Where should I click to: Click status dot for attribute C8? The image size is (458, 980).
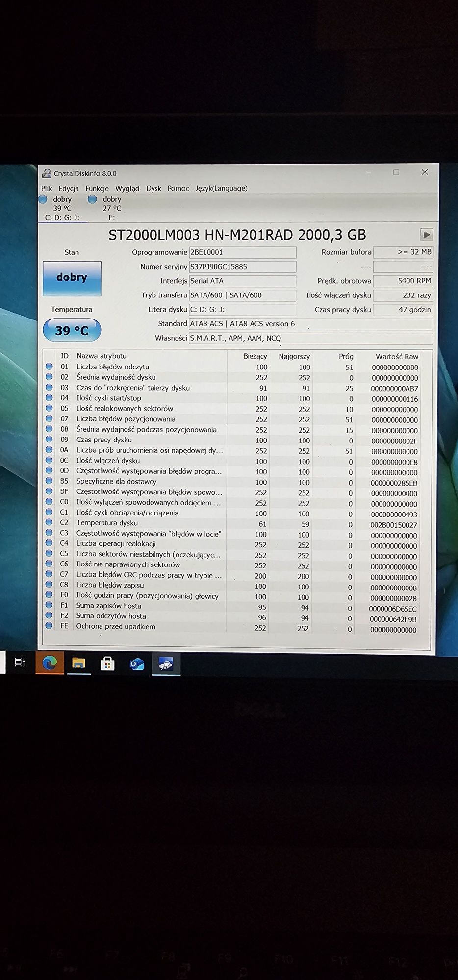pyautogui.click(x=49, y=585)
